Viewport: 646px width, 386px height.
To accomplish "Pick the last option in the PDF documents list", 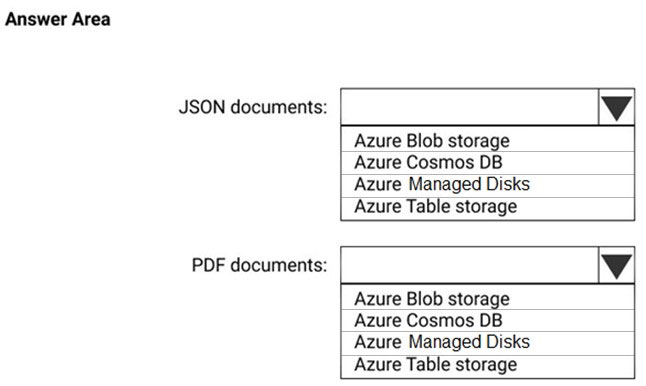I will pyautogui.click(x=487, y=366).
